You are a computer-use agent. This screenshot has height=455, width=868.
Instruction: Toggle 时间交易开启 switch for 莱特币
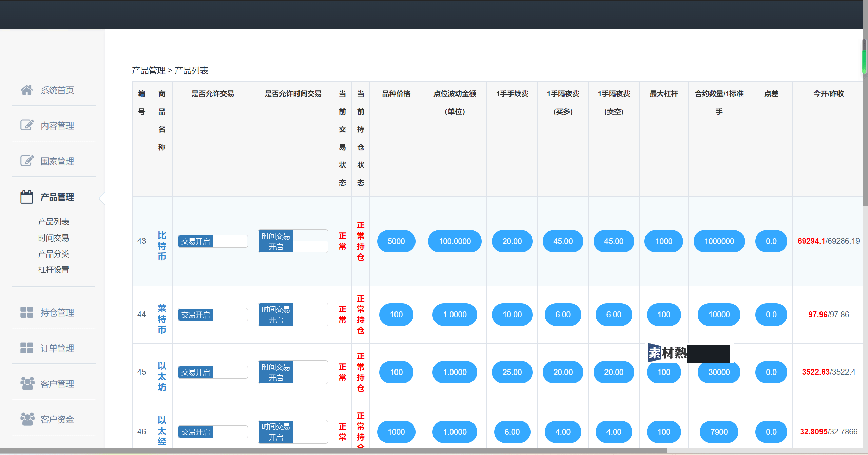[x=293, y=315]
